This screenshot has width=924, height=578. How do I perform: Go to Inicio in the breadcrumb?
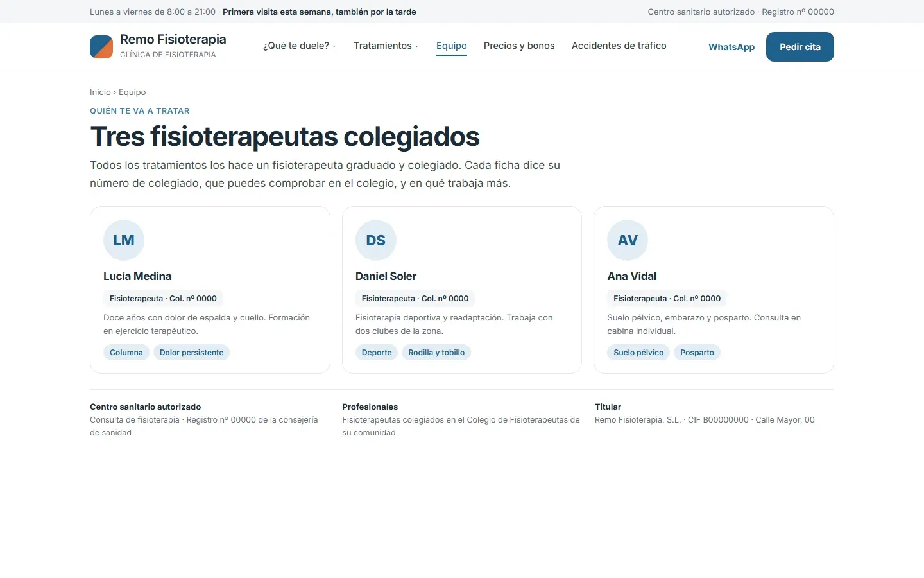(x=100, y=92)
